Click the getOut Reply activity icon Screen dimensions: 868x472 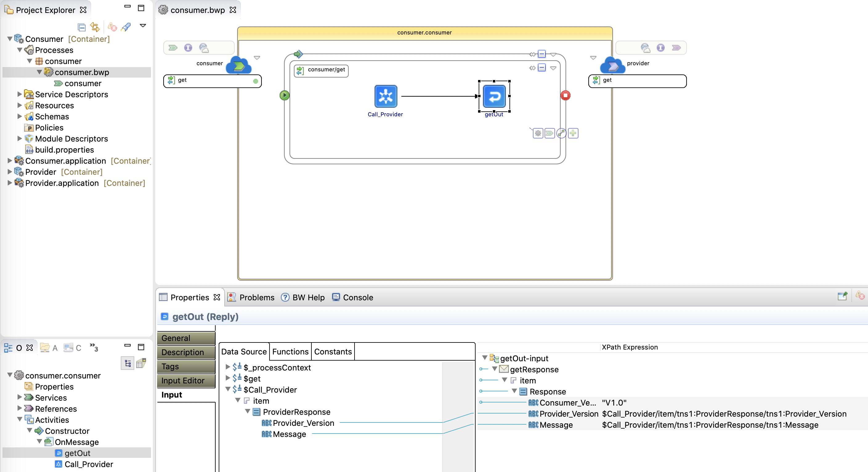(494, 96)
